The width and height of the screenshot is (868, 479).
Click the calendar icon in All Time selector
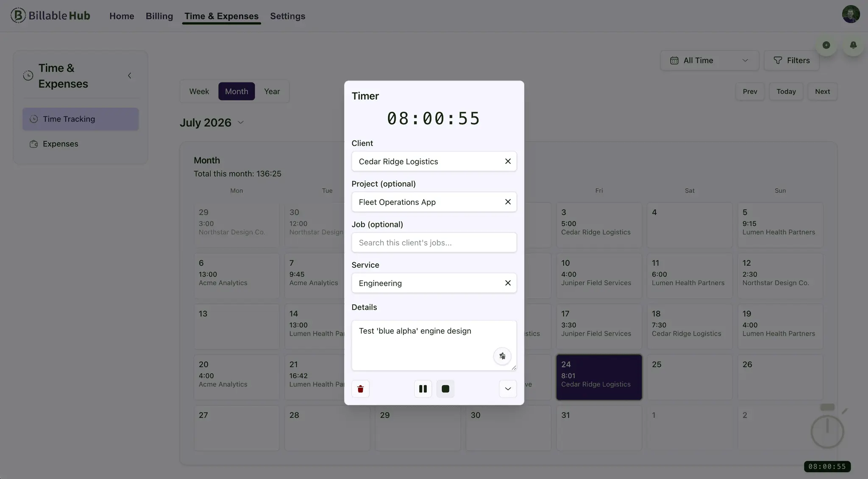pyautogui.click(x=674, y=61)
